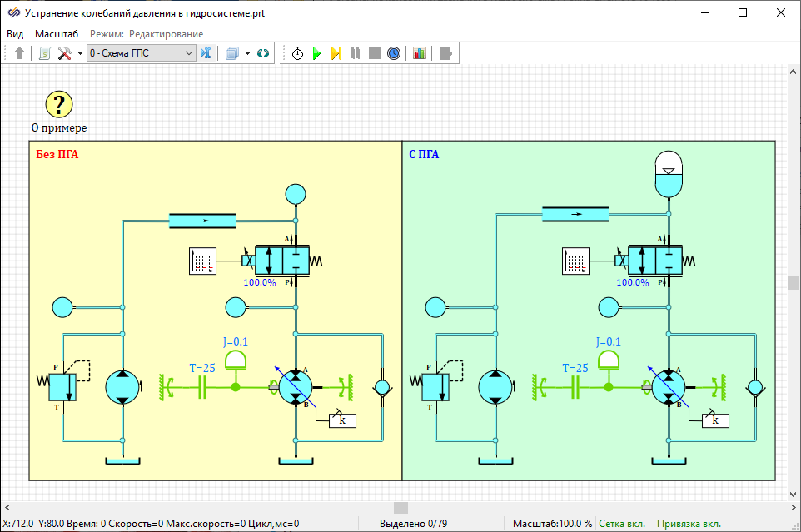This screenshot has height=532, width=801.
Task: Click the stopwatch timer icon
Action: tap(297, 53)
